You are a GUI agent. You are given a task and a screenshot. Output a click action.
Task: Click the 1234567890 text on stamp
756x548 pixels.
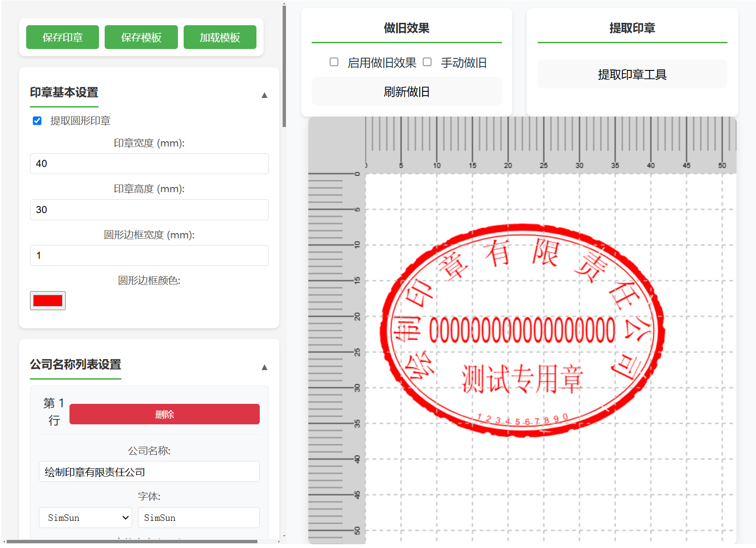click(523, 420)
